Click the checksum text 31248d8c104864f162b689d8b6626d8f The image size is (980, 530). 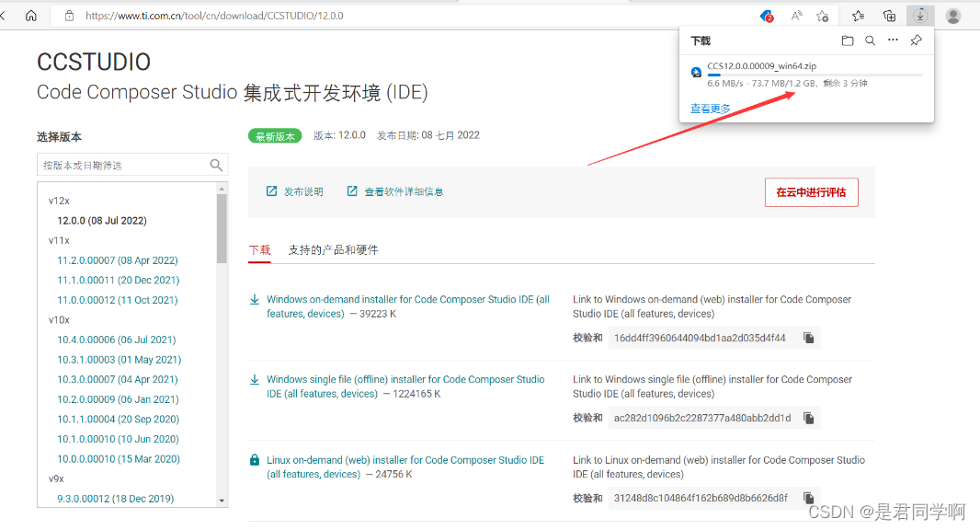(701, 498)
